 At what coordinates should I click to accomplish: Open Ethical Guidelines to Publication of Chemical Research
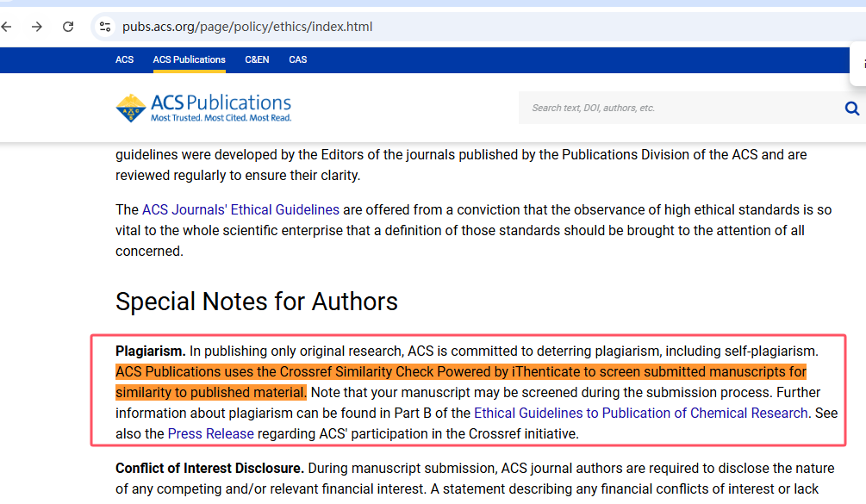(x=641, y=413)
